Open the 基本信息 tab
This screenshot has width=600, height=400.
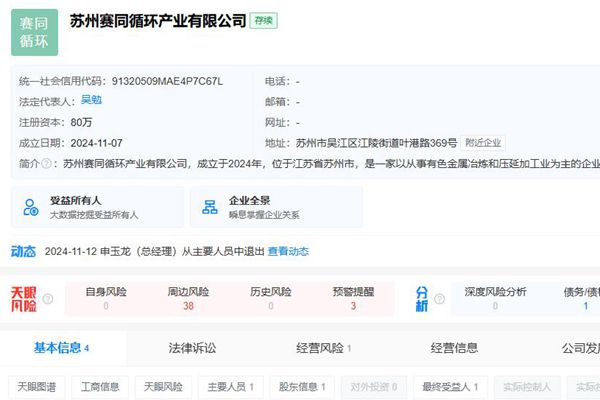point(62,348)
